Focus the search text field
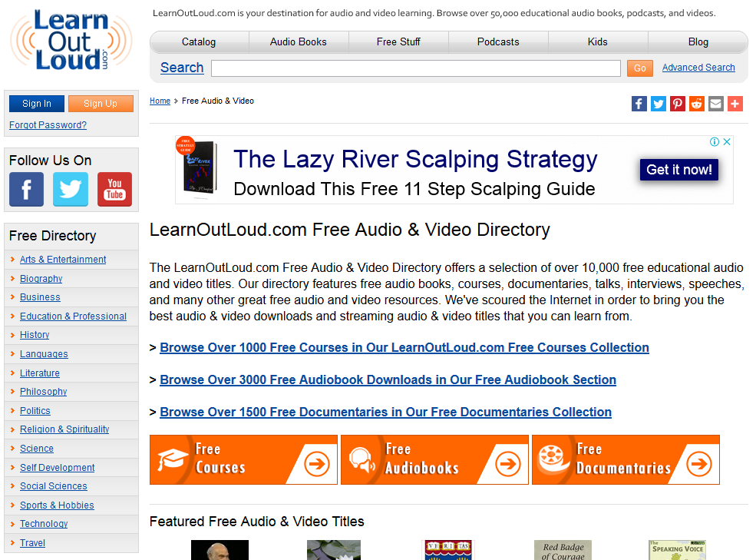 pyautogui.click(x=415, y=68)
